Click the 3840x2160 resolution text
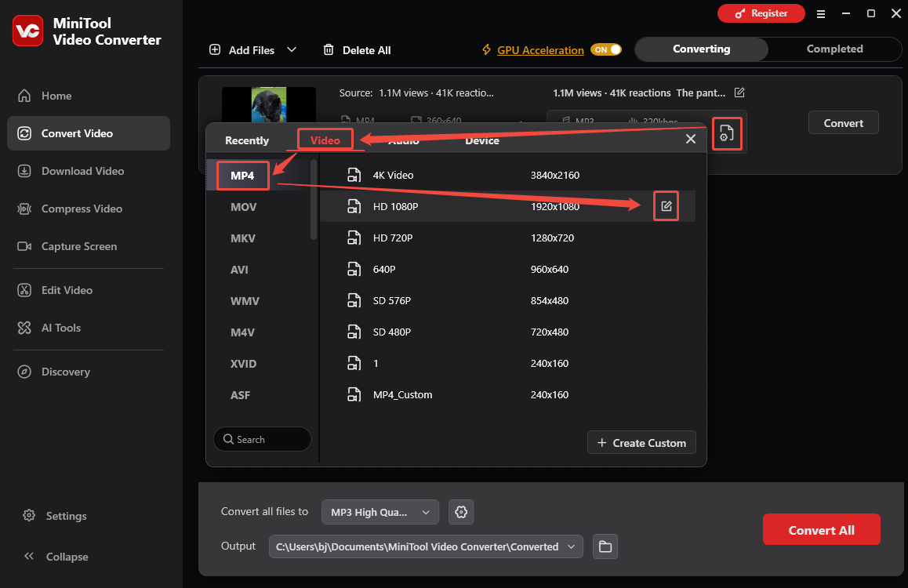908x588 pixels. pos(555,175)
